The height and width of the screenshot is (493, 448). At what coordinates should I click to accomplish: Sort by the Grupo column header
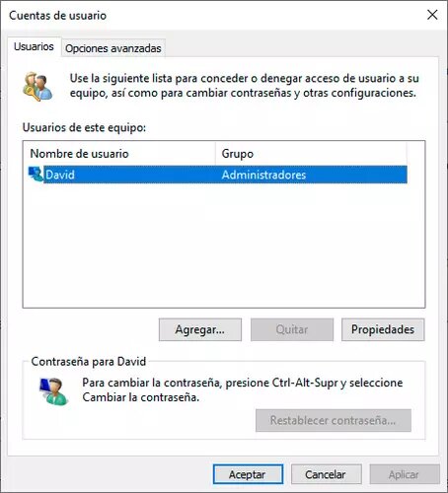(x=311, y=154)
